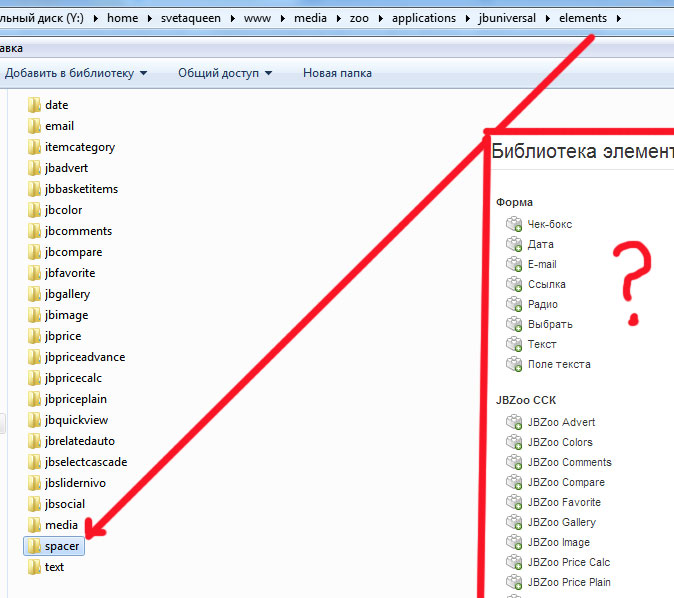Select the media folder in file list
The image size is (674, 598).
pos(52,525)
